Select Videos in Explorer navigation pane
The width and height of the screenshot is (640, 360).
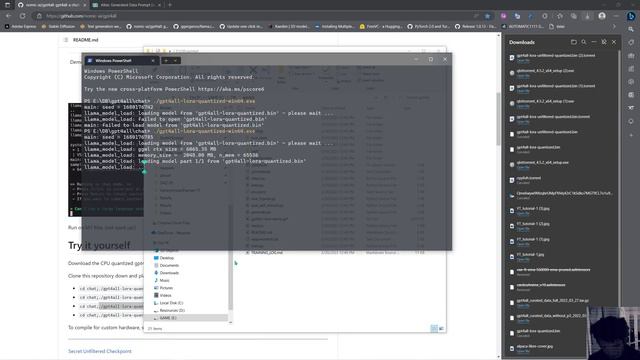(x=165, y=295)
